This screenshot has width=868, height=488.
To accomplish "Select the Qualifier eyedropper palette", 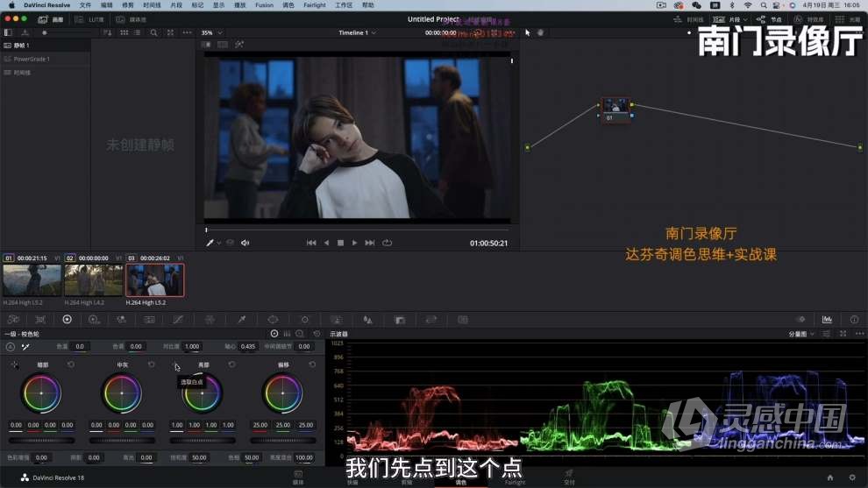I will (x=242, y=319).
